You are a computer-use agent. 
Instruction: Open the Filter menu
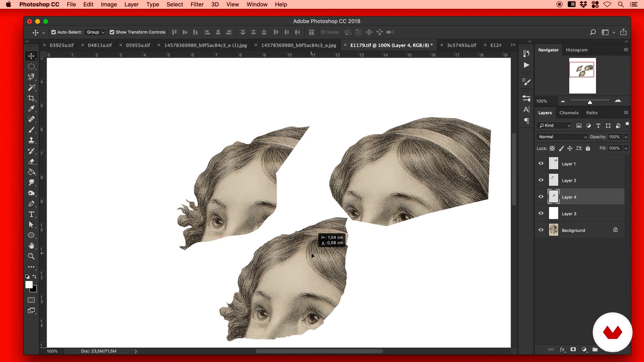click(x=197, y=4)
